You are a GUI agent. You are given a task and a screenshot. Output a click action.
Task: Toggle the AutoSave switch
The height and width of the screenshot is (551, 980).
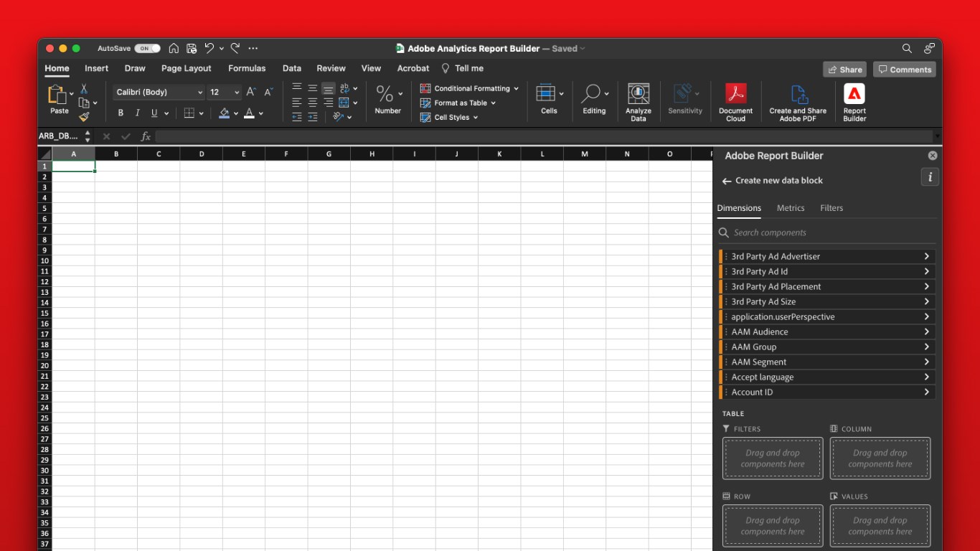coord(147,48)
